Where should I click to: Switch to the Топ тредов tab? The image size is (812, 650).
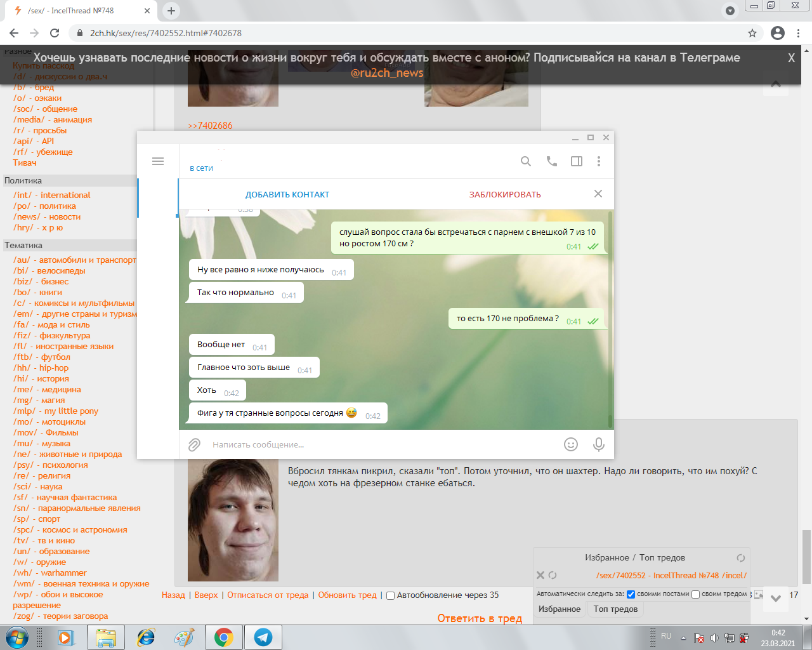point(615,609)
